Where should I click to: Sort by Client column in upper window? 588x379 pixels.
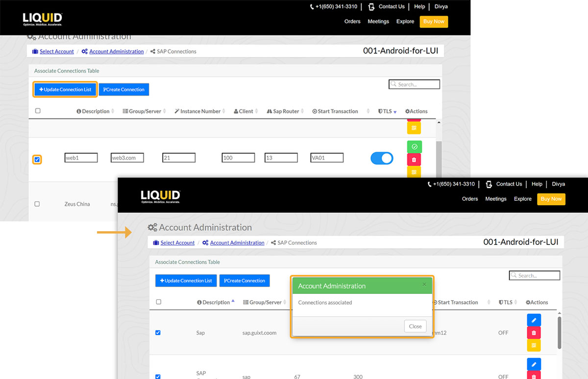(x=246, y=111)
